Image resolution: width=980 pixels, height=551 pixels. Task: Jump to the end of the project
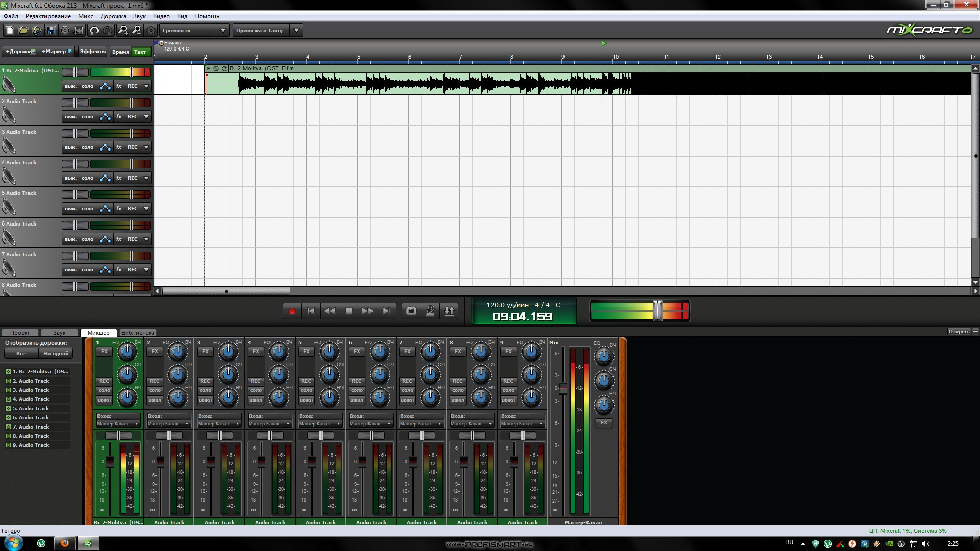(x=386, y=311)
